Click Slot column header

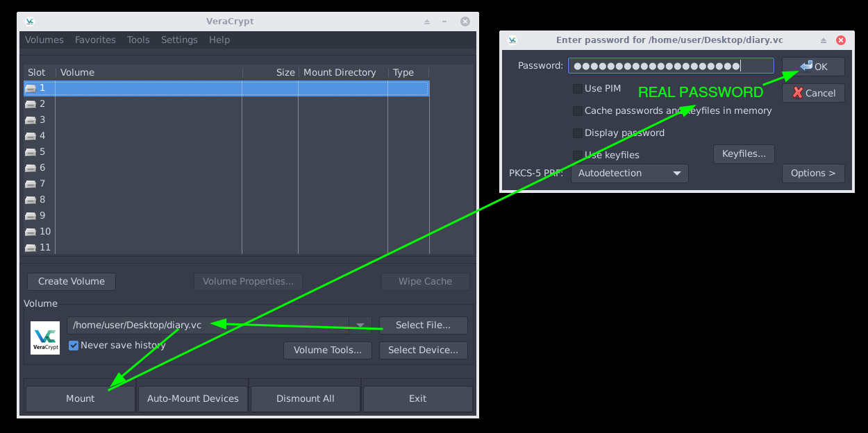40,72
